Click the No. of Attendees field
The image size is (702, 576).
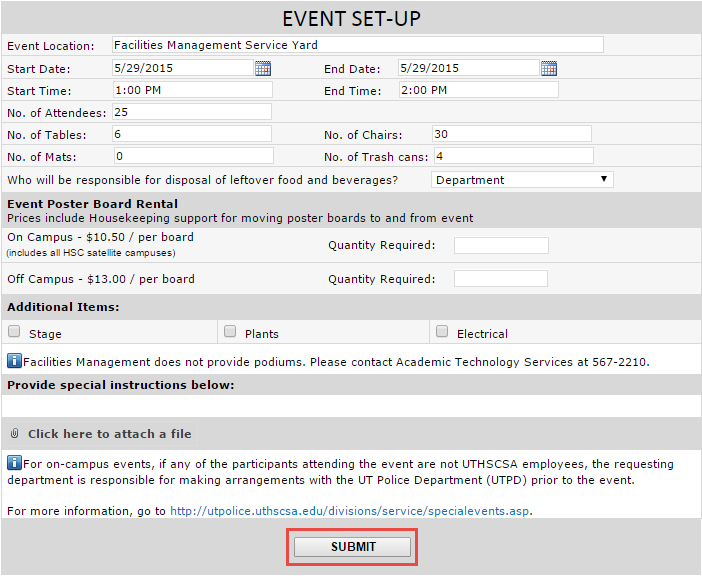pyautogui.click(x=191, y=112)
